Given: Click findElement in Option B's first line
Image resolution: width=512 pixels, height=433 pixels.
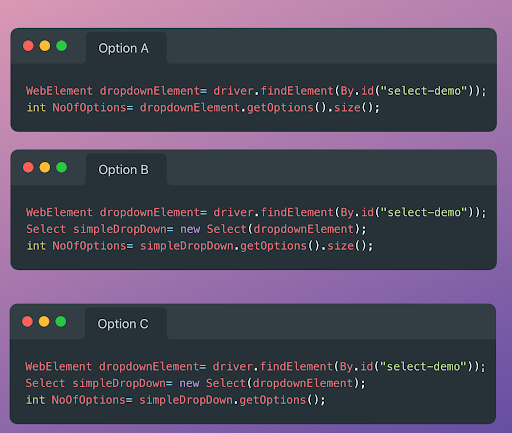Looking at the screenshot, I should (x=297, y=212).
